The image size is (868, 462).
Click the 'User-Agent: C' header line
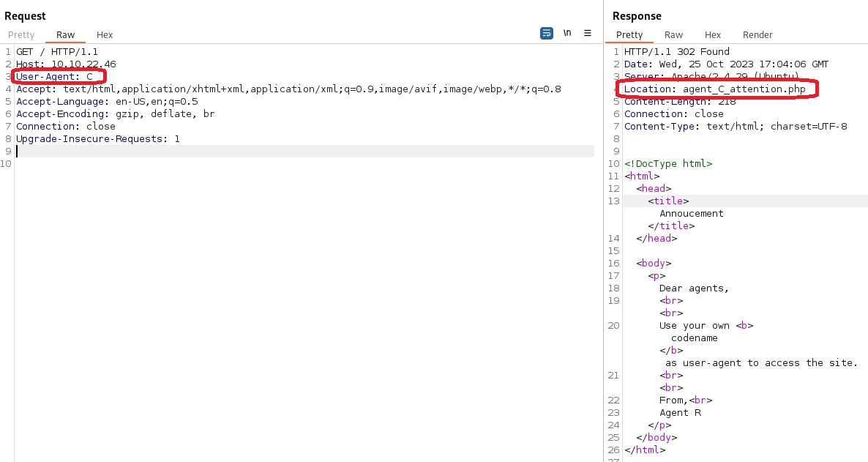click(x=54, y=76)
